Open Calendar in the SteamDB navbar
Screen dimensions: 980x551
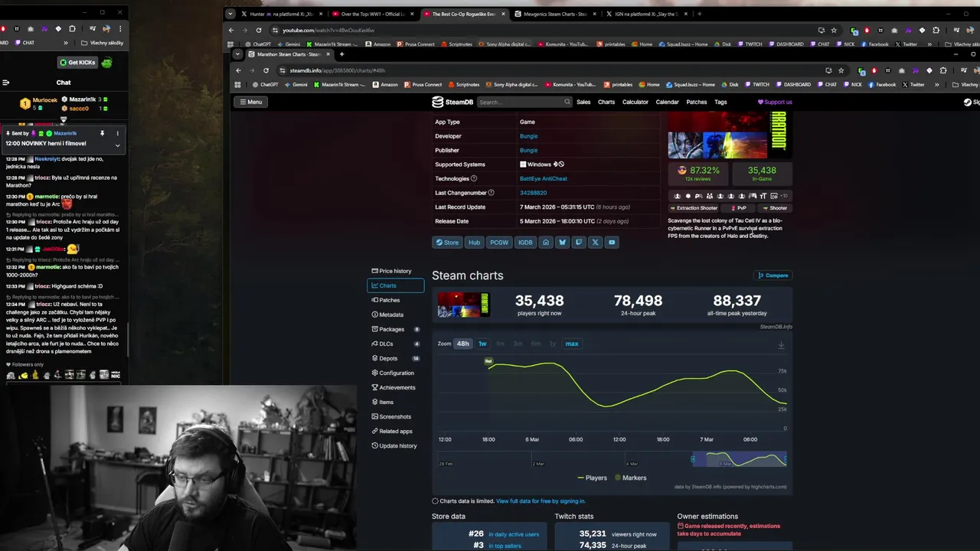(x=667, y=102)
